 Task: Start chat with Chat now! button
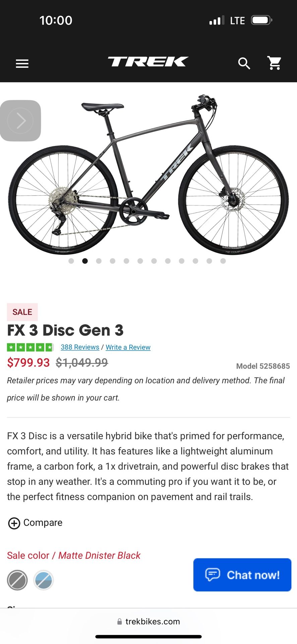tap(242, 575)
